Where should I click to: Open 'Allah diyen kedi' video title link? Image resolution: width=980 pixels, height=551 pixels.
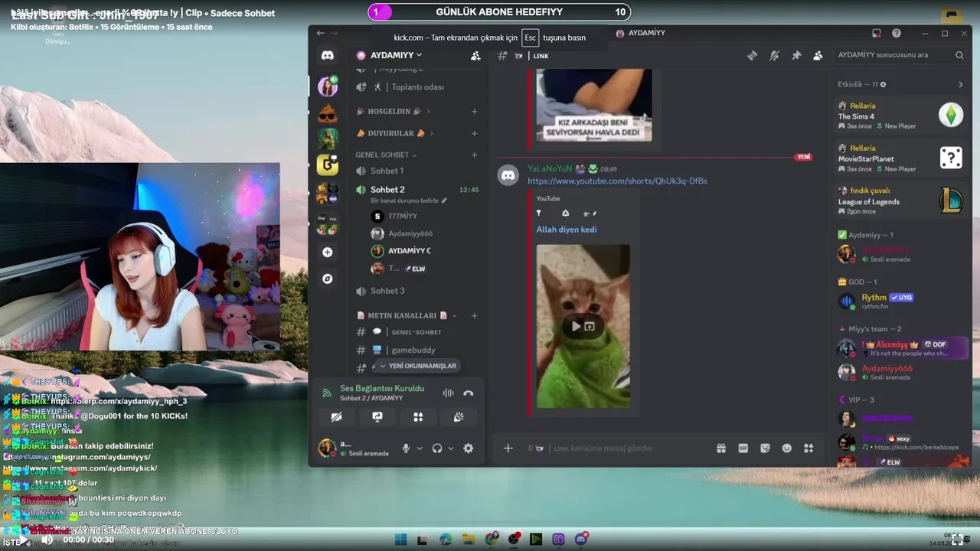coord(567,230)
